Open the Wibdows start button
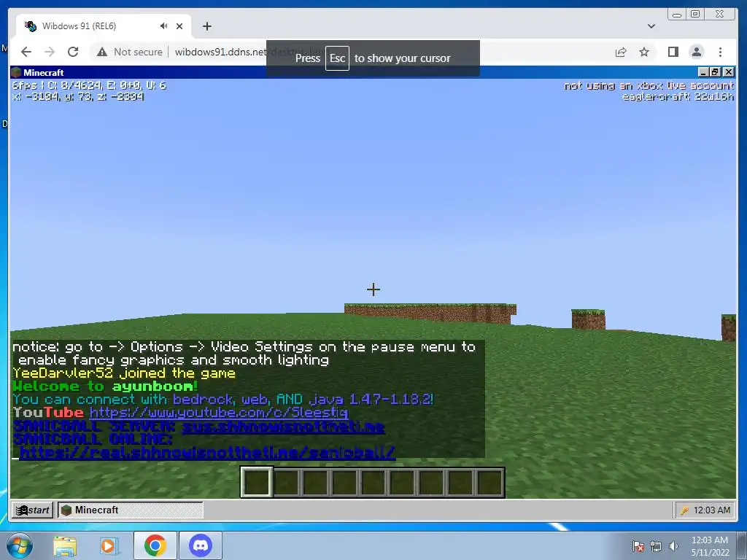747x560 pixels. pyautogui.click(x=32, y=510)
